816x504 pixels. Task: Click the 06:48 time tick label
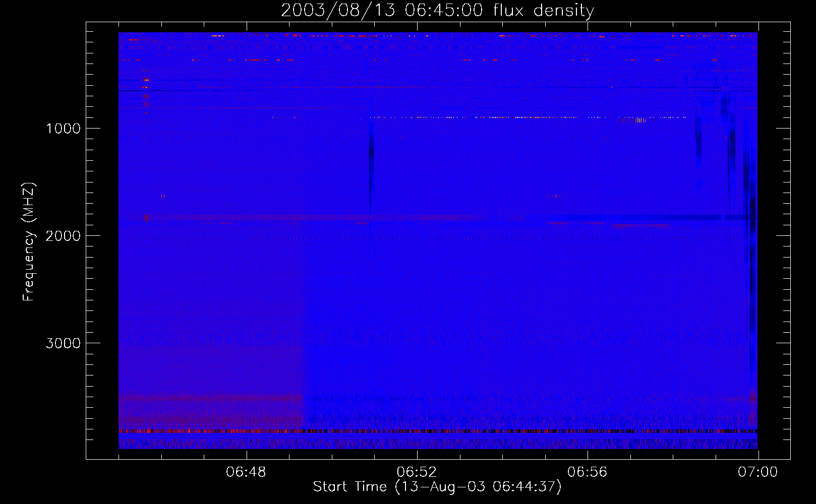(x=246, y=472)
